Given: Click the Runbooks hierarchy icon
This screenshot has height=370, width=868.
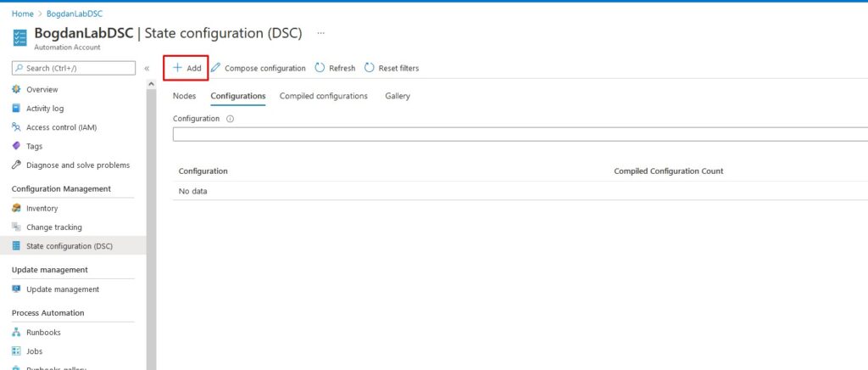Looking at the screenshot, I should 16,333.
